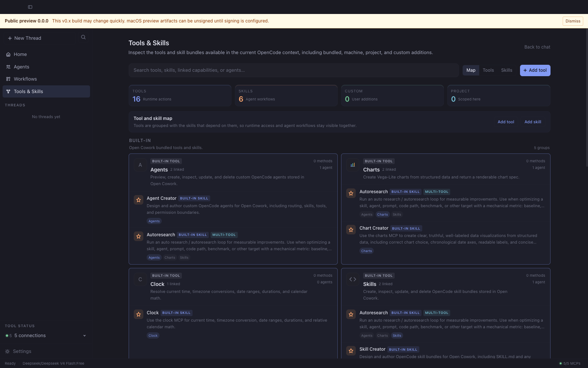Click the Tools & Skills sidebar icon
The width and height of the screenshot is (588, 368).
[x=8, y=92]
